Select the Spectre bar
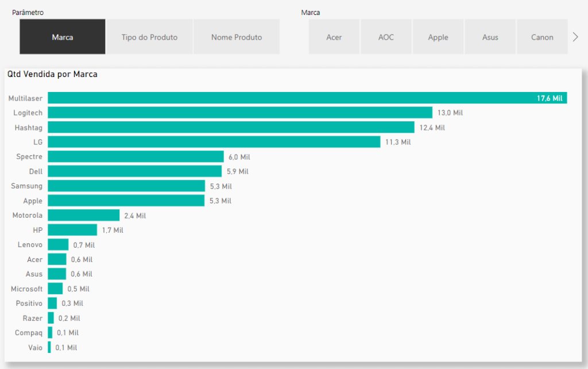Screen dimensions: 588x369 [x=136, y=156]
